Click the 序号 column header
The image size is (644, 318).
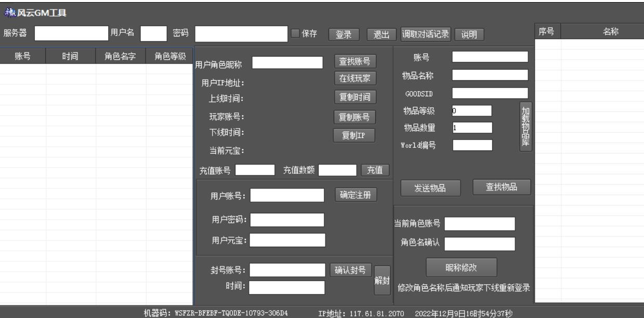[x=547, y=32]
